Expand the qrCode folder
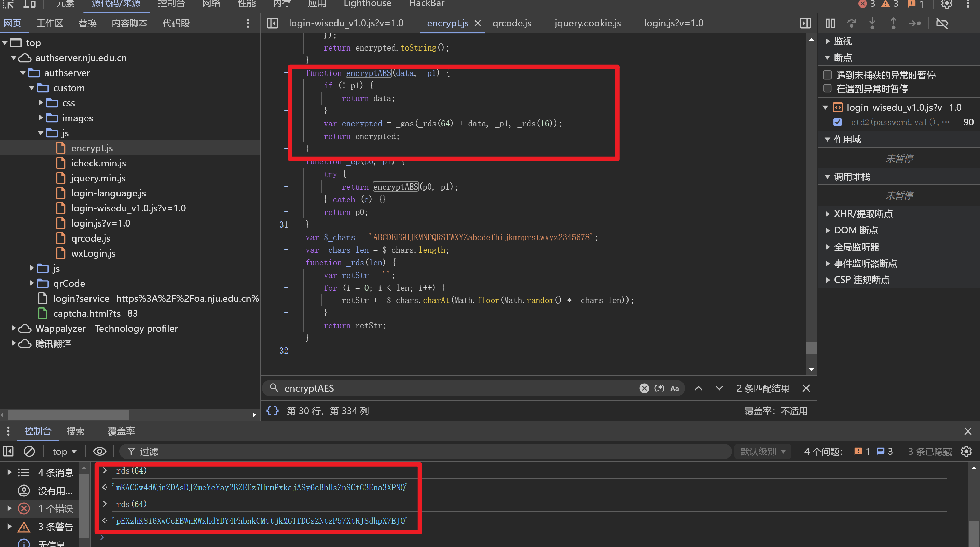This screenshot has width=980, height=547. point(32,283)
